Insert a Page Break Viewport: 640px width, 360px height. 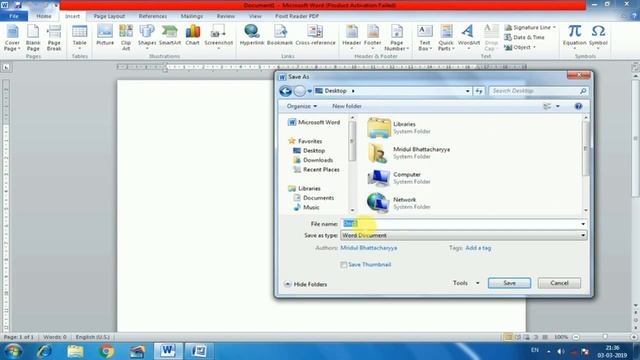(54, 38)
